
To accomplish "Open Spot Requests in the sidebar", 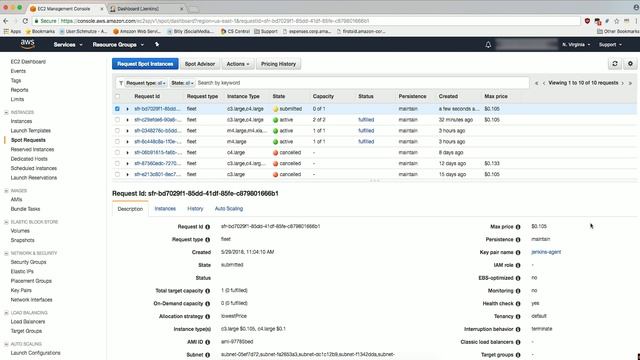I will point(28,140).
